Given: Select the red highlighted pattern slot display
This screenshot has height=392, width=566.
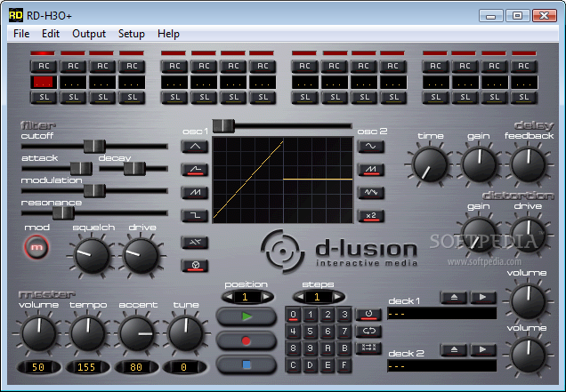Looking at the screenshot, I should tap(44, 83).
